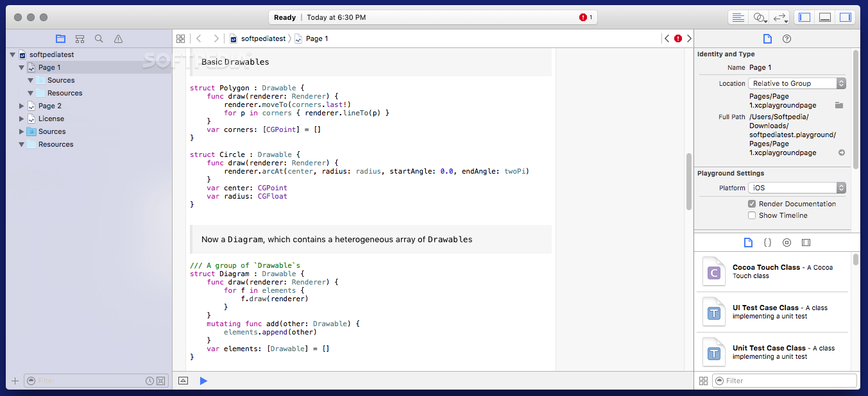Toggle the Utilities panel visibility
The width and height of the screenshot is (868, 396).
pyautogui.click(x=846, y=17)
